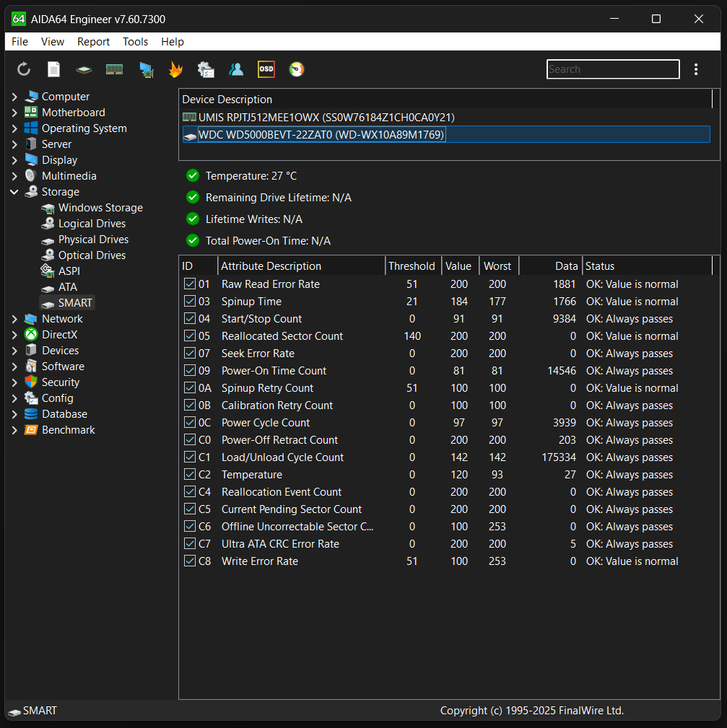This screenshot has height=728, width=727.
Task: Click the gauge benchmark toolbar icon
Action: pos(297,69)
